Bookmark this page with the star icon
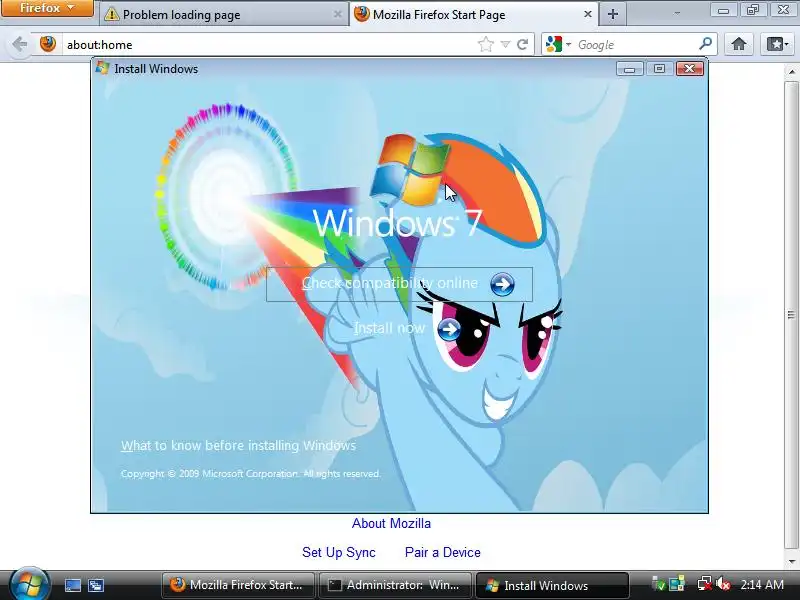 tap(486, 44)
